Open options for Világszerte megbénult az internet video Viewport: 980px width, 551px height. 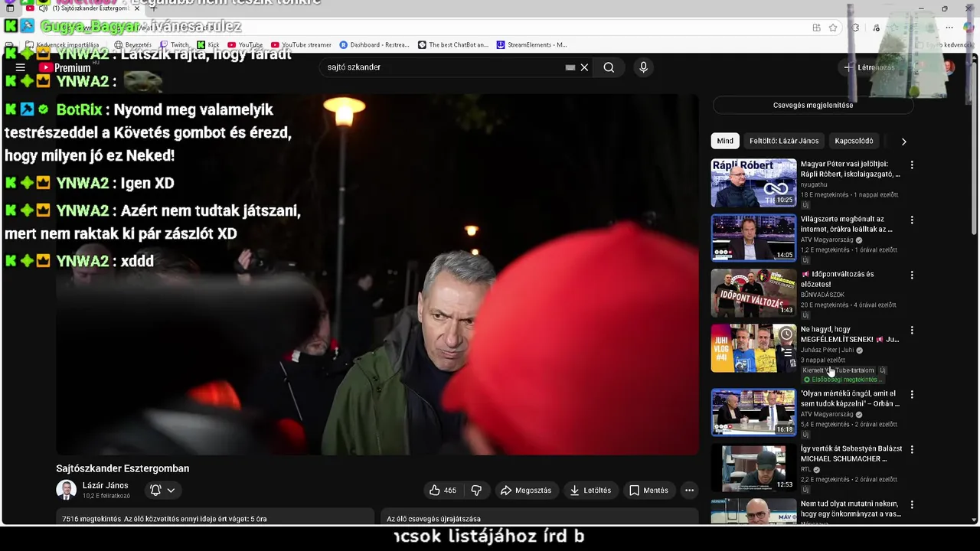pyautogui.click(x=911, y=220)
